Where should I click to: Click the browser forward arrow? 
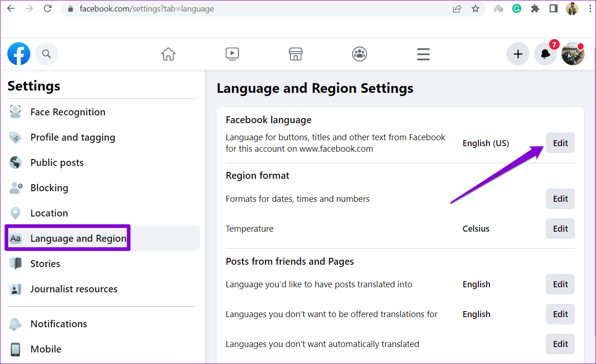[x=29, y=8]
